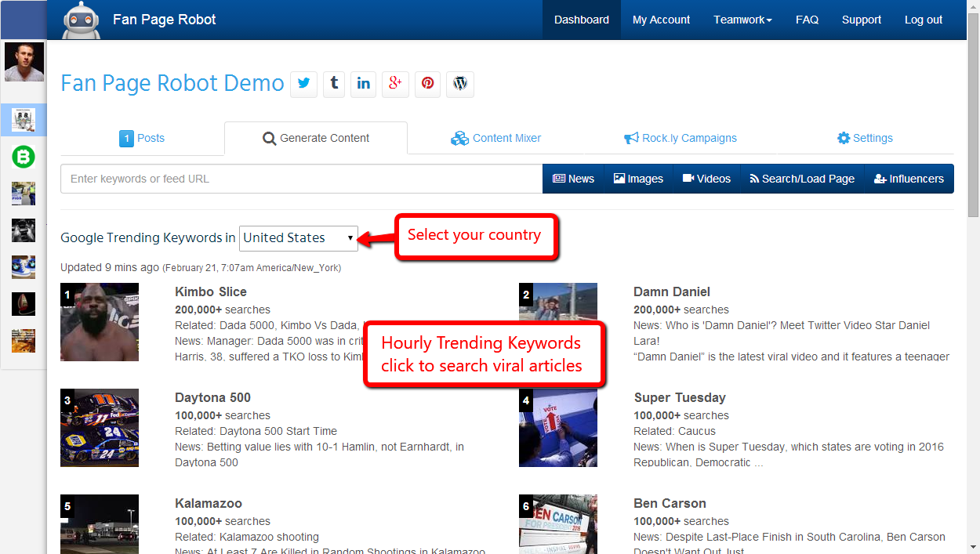This screenshot has height=554, width=980.
Task: Open the Pinterest social account icon
Action: 428,84
